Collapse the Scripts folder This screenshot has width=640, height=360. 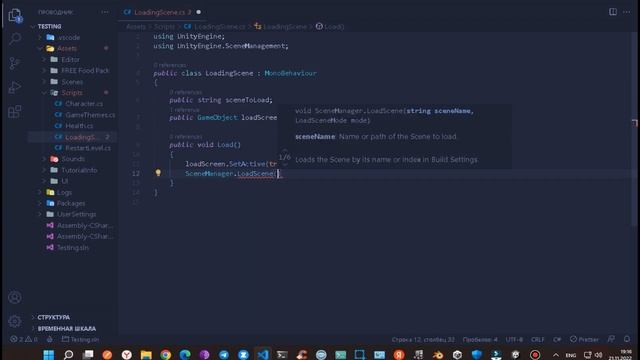72,92
